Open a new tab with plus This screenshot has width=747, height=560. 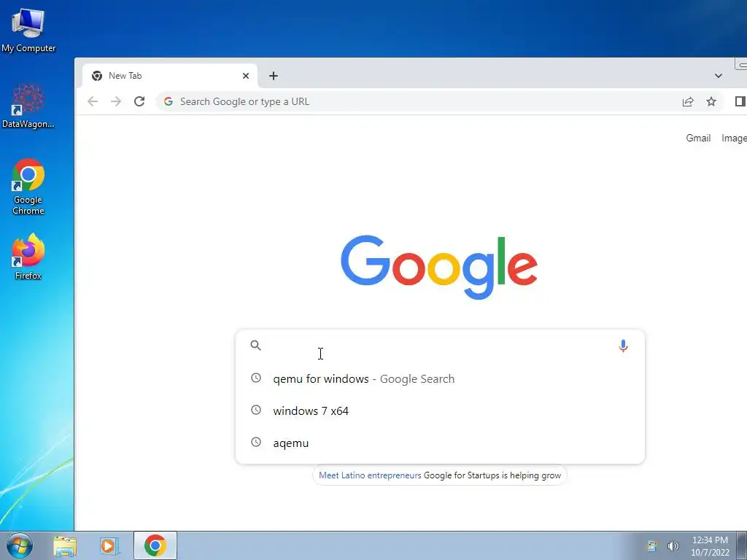pyautogui.click(x=274, y=76)
